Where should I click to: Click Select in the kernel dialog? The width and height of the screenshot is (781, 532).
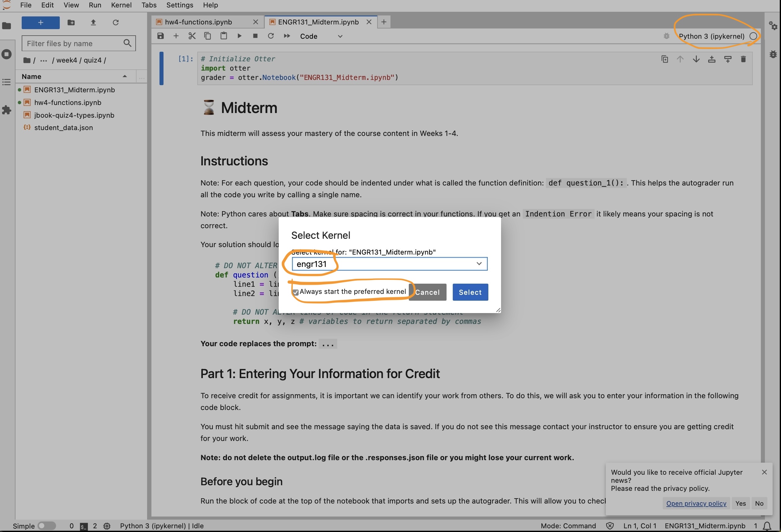[x=470, y=292]
